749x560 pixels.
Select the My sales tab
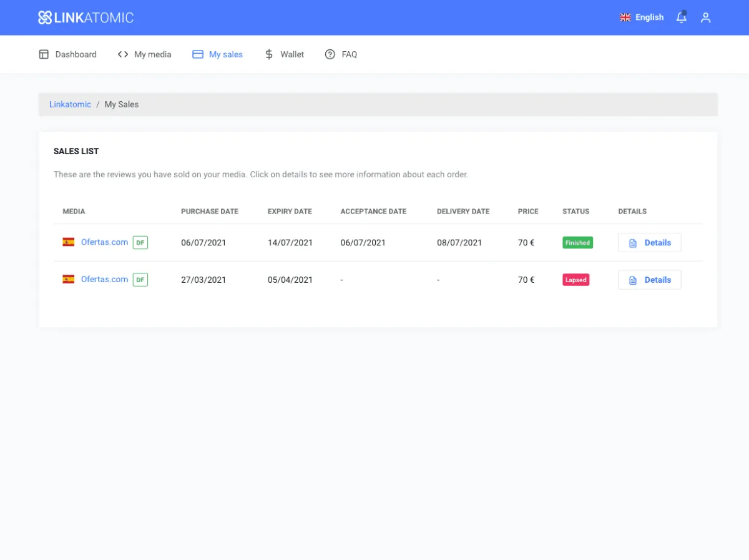217,54
